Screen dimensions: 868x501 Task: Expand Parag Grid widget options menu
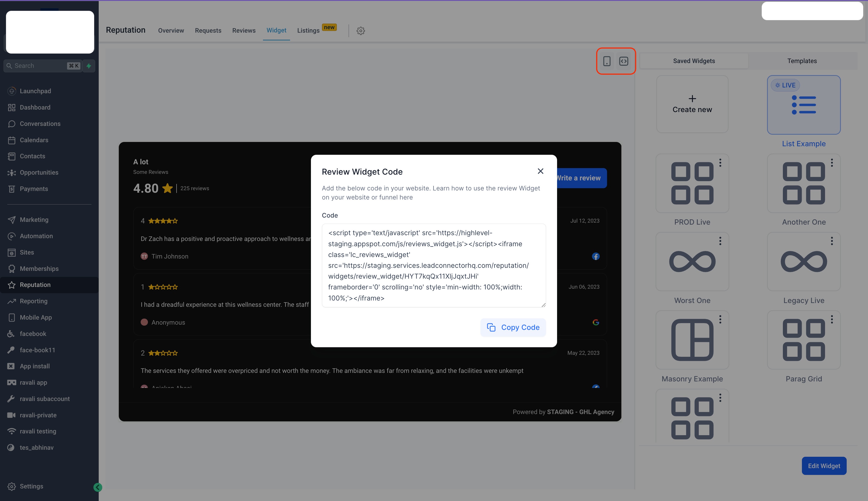click(x=832, y=320)
